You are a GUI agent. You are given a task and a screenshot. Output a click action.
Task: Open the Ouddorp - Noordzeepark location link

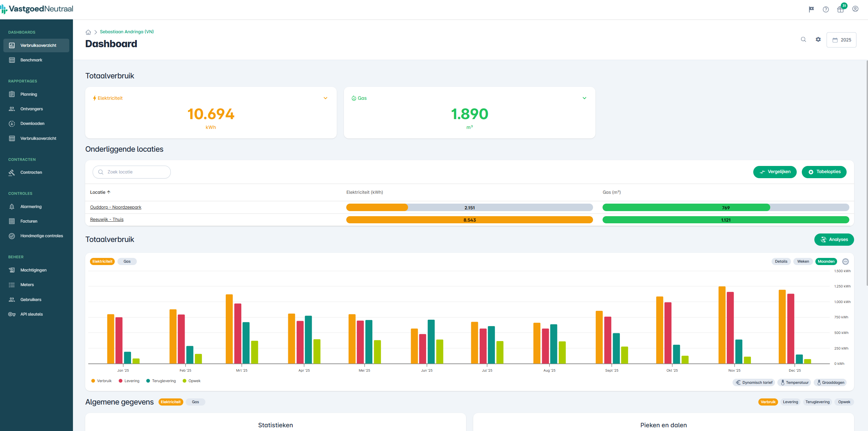(115, 207)
